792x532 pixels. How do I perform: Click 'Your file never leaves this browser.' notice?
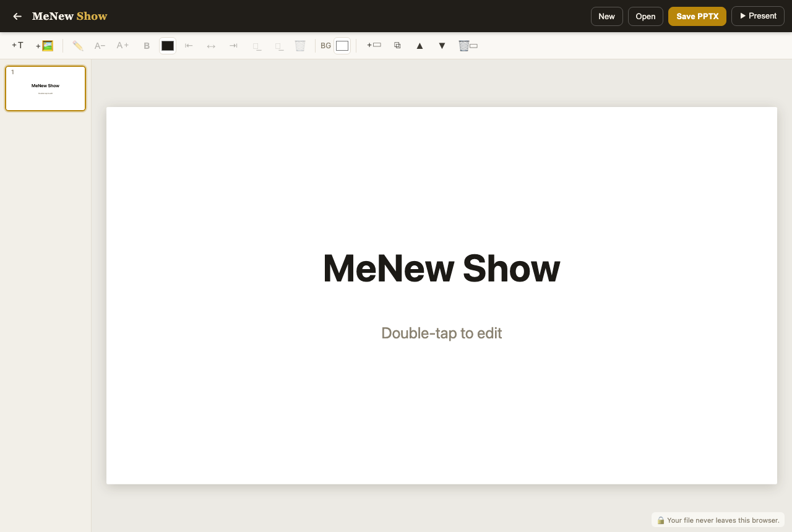718,520
